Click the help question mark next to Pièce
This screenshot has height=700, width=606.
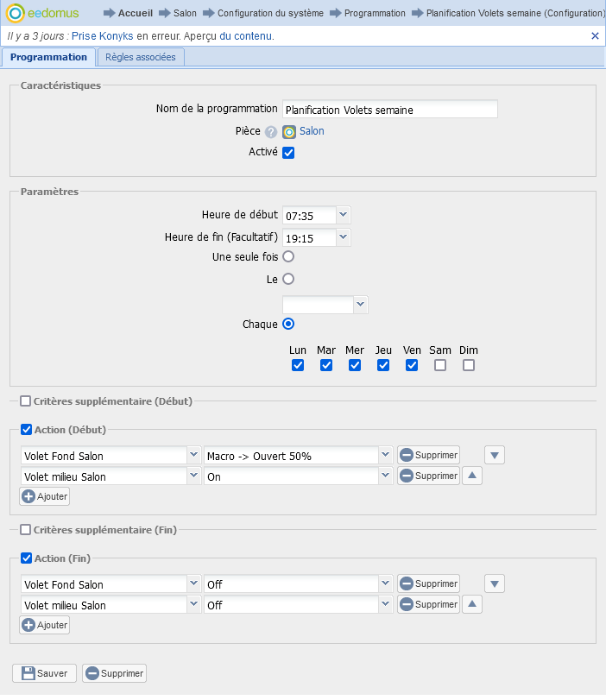click(x=271, y=132)
